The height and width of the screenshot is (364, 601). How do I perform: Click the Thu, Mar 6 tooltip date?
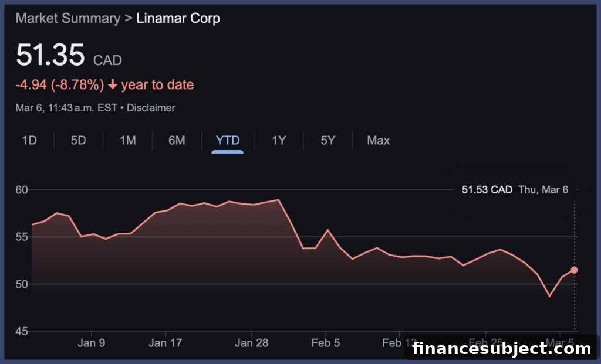click(x=543, y=190)
